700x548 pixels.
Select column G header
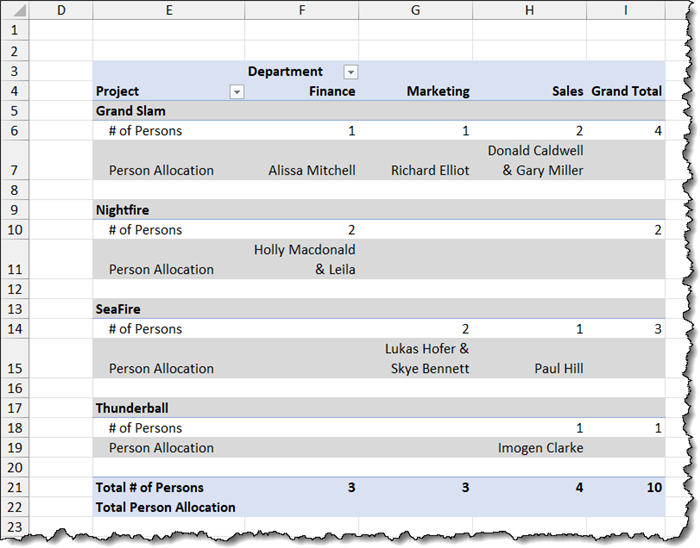point(415,10)
